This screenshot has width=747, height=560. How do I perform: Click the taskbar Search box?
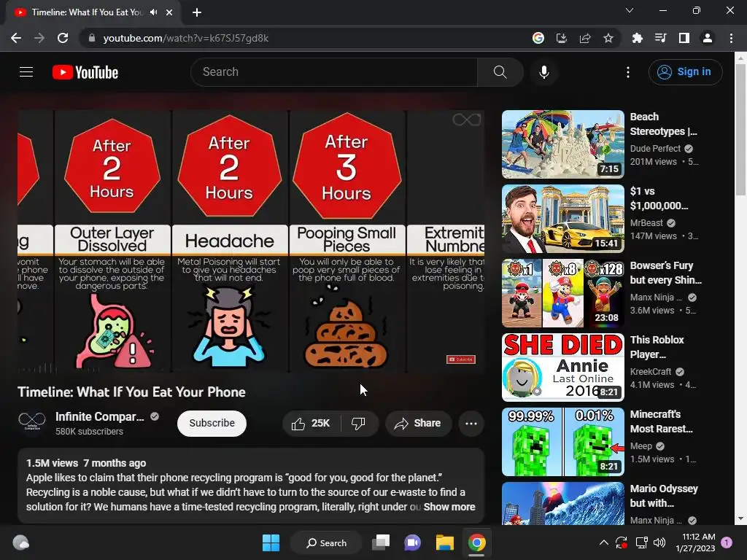(x=326, y=542)
